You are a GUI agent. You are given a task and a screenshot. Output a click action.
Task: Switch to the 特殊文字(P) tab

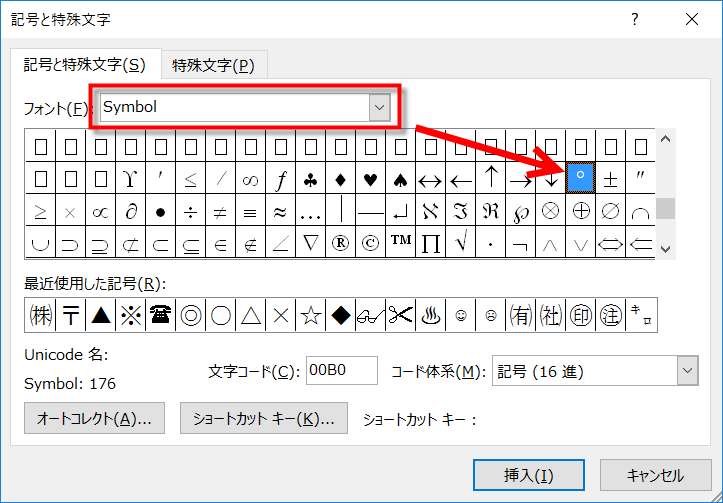[x=212, y=66]
